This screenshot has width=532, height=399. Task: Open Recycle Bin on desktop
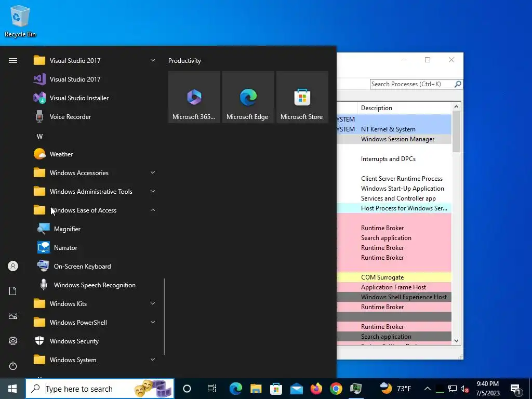point(20,21)
